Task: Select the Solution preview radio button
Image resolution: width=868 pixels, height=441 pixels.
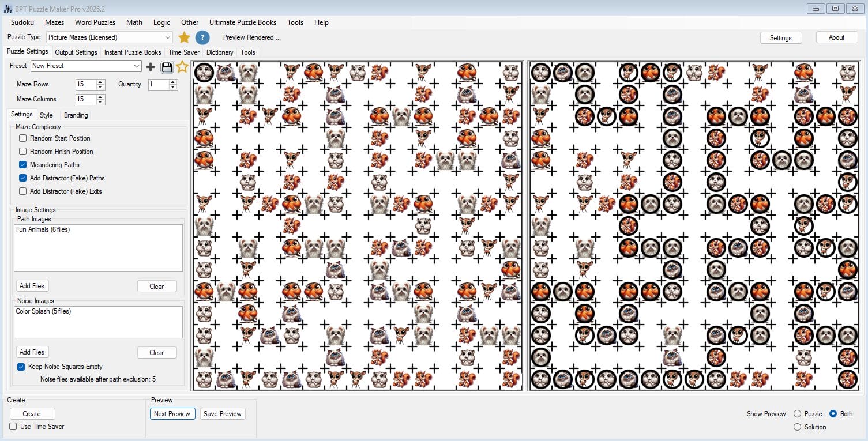Action: [x=798, y=427]
